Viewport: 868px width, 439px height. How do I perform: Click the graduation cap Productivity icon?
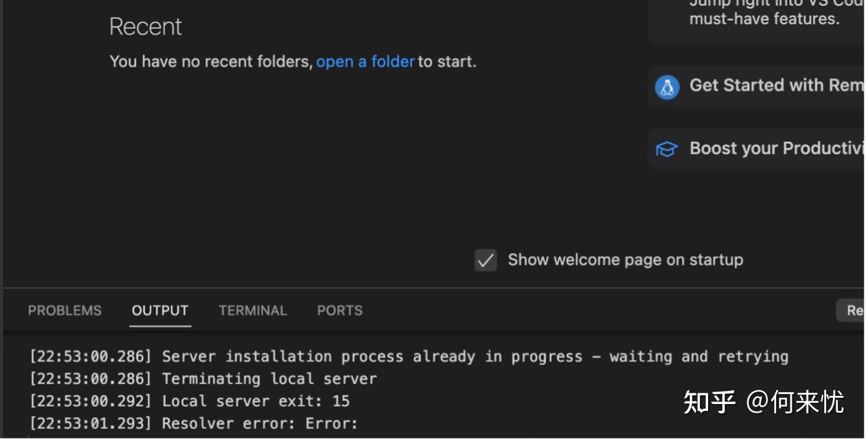pyautogui.click(x=666, y=149)
